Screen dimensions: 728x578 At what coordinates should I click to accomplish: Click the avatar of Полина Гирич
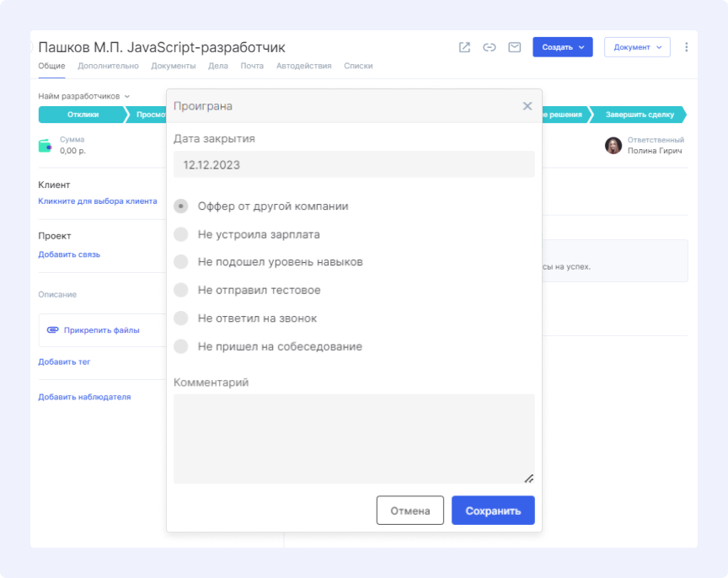(613, 146)
